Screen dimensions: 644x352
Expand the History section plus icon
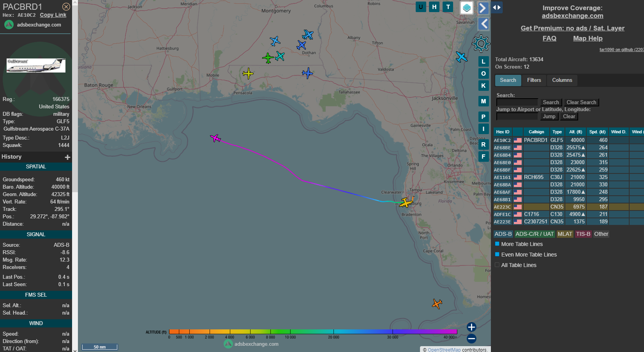[x=67, y=157]
